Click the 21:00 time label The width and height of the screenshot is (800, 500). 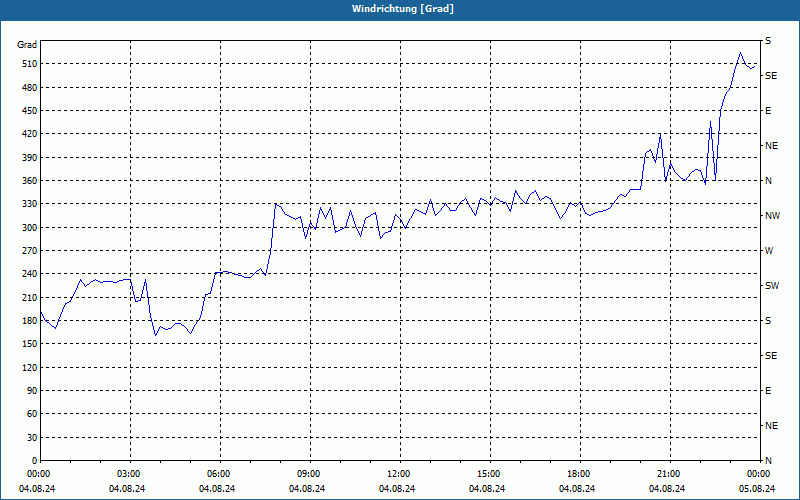tap(669, 474)
